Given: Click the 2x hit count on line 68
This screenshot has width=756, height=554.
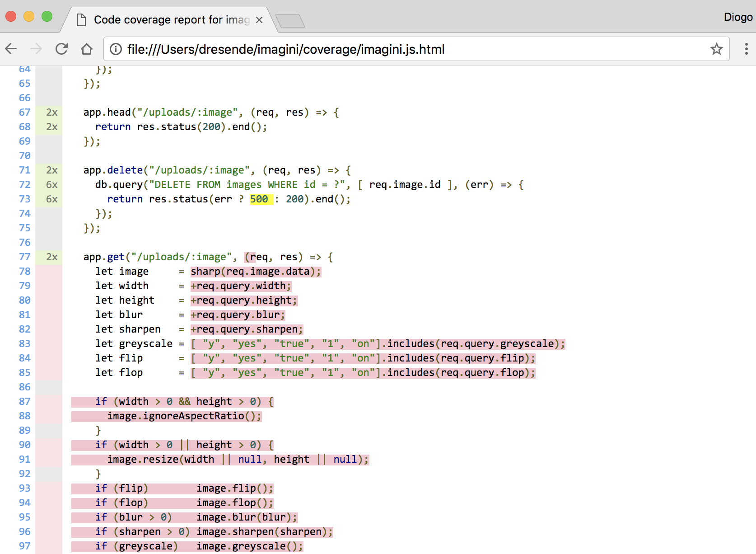Looking at the screenshot, I should click(52, 127).
